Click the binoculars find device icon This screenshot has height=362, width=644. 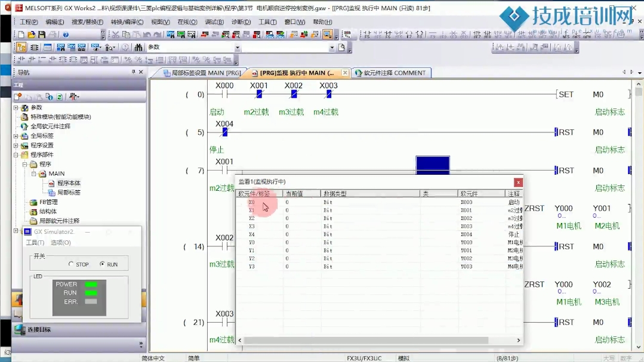(138, 47)
